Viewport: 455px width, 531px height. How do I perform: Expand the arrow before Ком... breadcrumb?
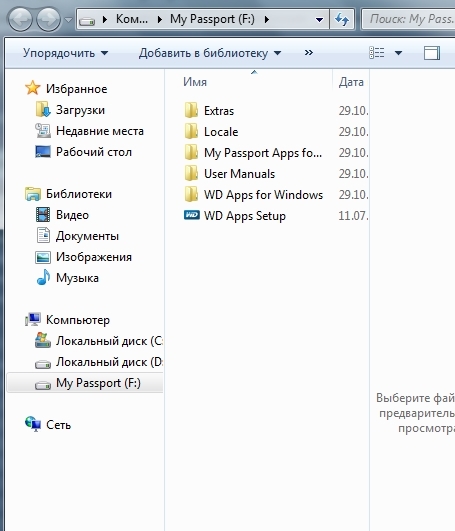pyautogui.click(x=105, y=20)
